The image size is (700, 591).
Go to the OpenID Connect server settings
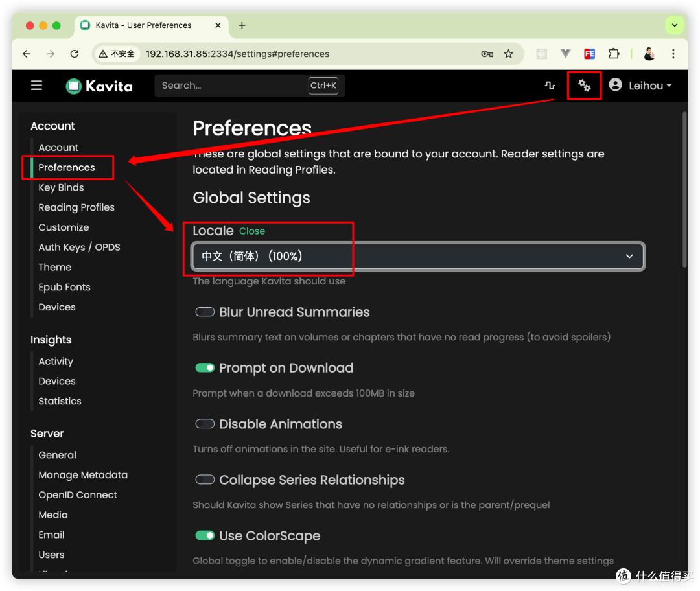point(78,495)
